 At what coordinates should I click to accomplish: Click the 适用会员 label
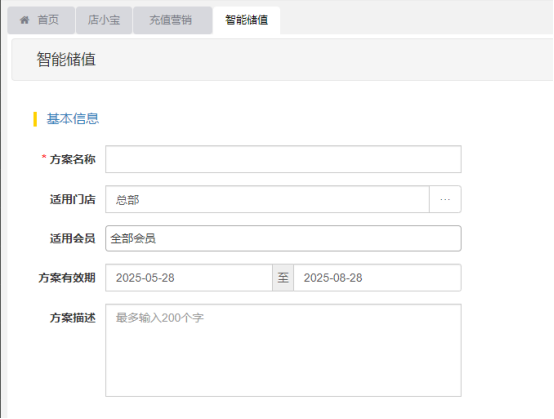pos(73,238)
